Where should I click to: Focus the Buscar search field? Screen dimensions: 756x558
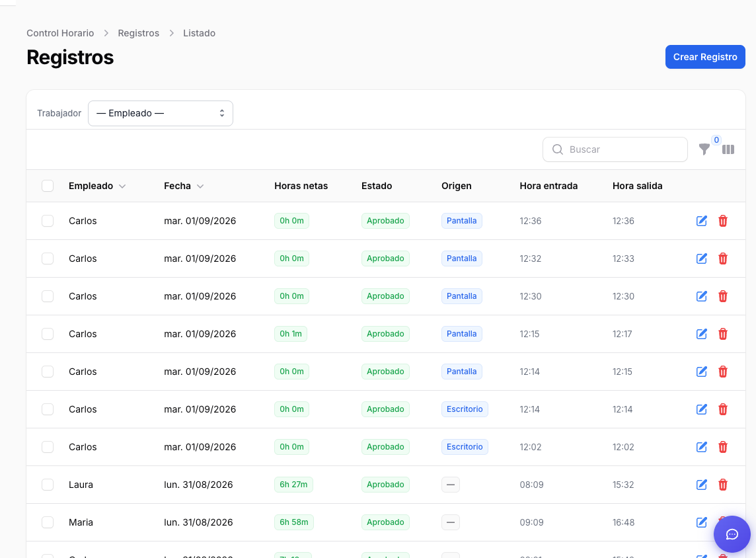point(615,149)
